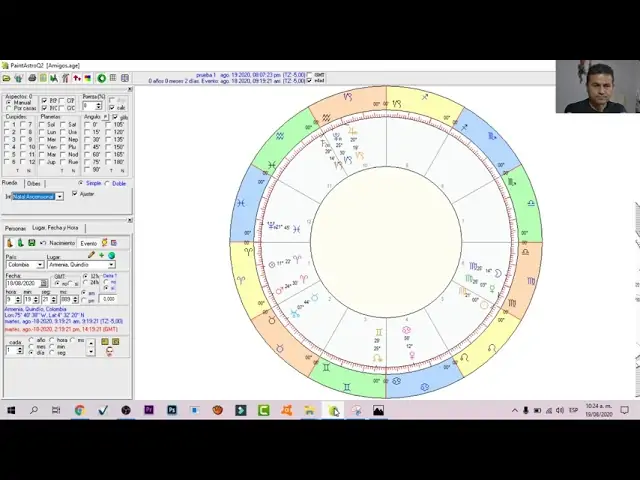The image size is (640, 480).
Task: Click the Fuerza(%) spinner arrows
Action: [98, 106]
